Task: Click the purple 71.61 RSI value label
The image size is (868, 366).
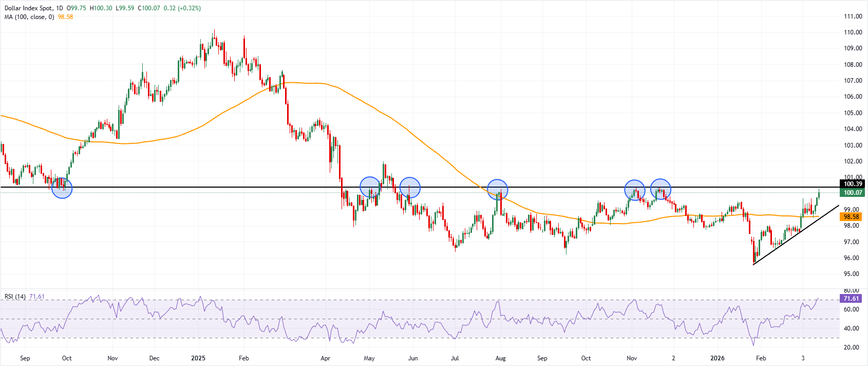Action: [851, 299]
